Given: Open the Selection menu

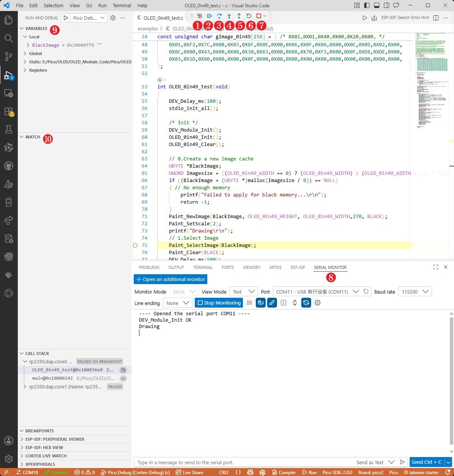Looking at the screenshot, I should point(53,6).
